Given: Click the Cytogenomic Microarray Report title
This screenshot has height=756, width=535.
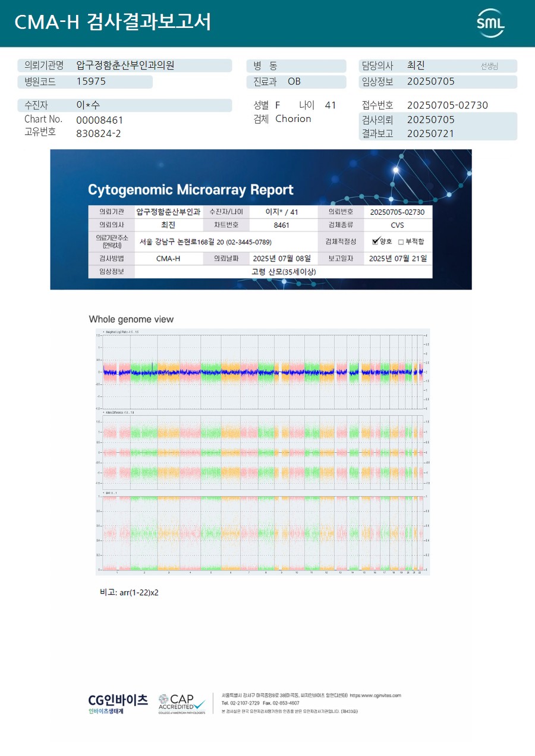Looking at the screenshot, I should point(191,190).
